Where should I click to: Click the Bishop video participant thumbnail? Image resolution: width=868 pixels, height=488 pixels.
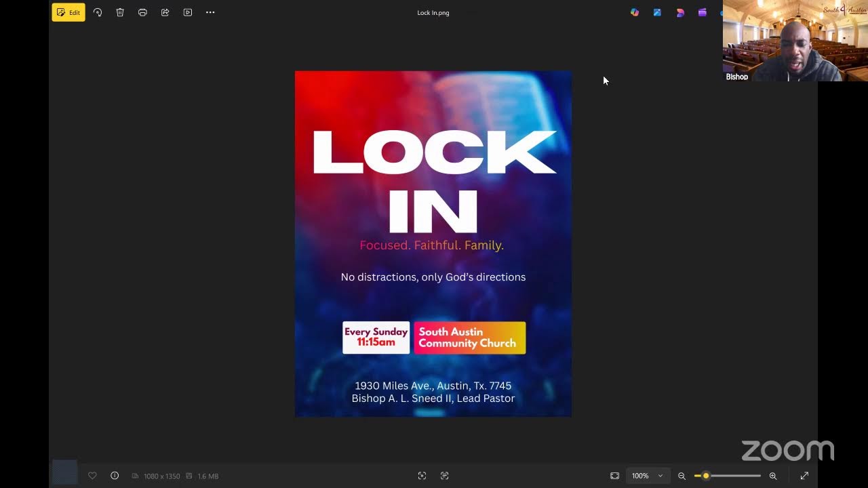point(795,41)
